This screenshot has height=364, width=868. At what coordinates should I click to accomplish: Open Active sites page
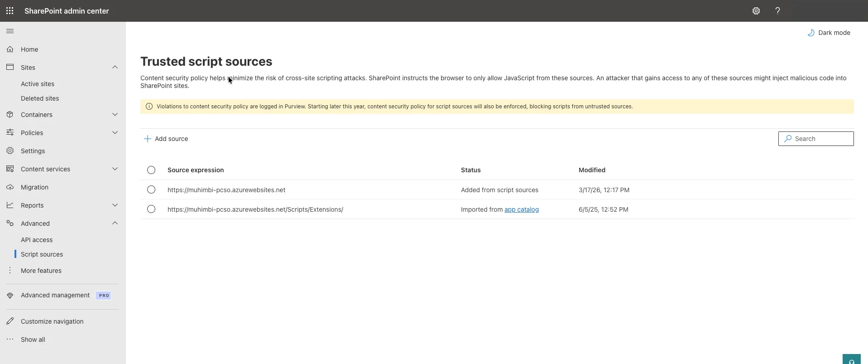(x=38, y=84)
